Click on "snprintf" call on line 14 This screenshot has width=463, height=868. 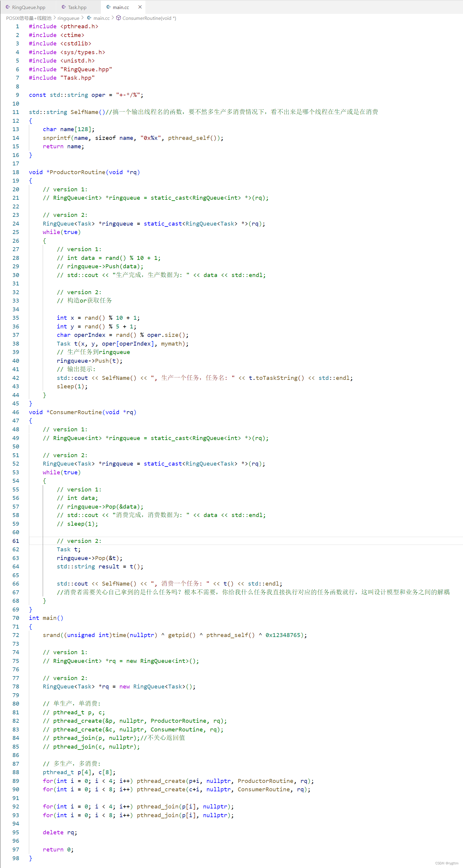(56, 138)
